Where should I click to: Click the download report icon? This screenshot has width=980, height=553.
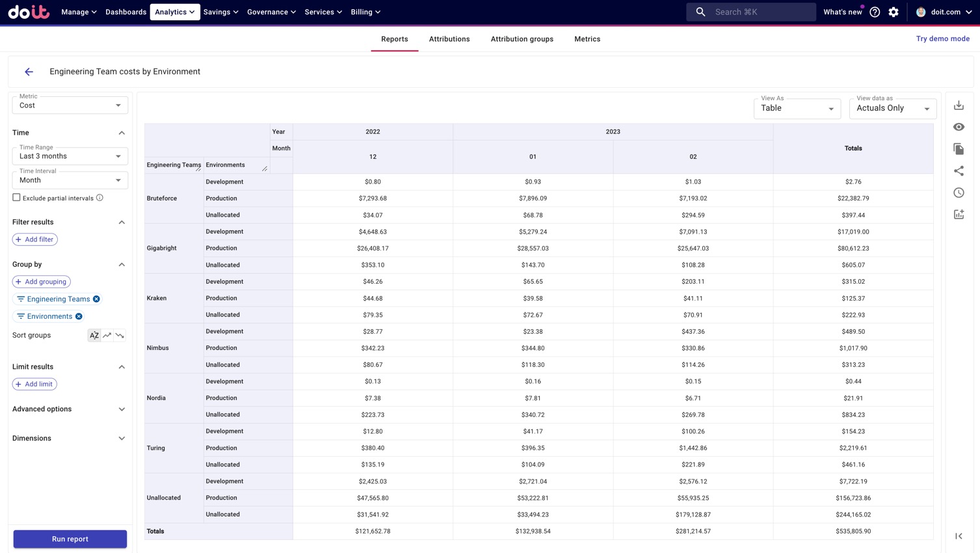point(959,105)
